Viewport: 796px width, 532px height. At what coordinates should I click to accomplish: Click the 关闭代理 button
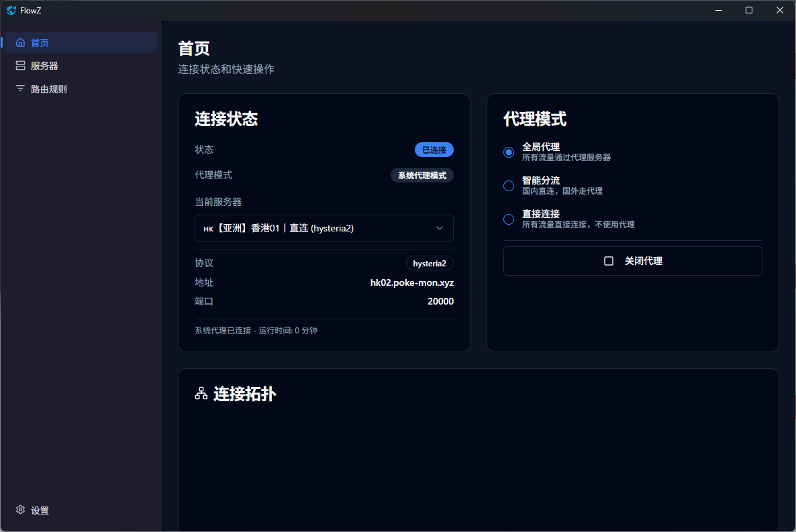click(x=632, y=261)
